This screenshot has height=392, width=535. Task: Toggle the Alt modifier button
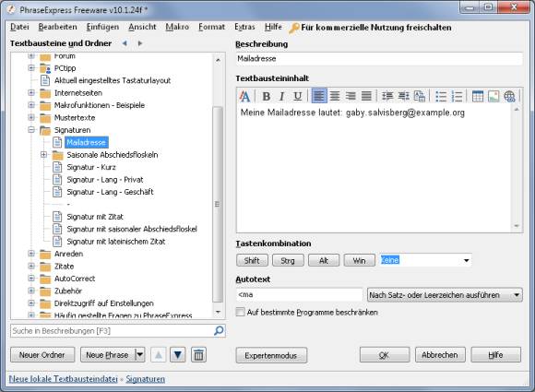pos(324,260)
